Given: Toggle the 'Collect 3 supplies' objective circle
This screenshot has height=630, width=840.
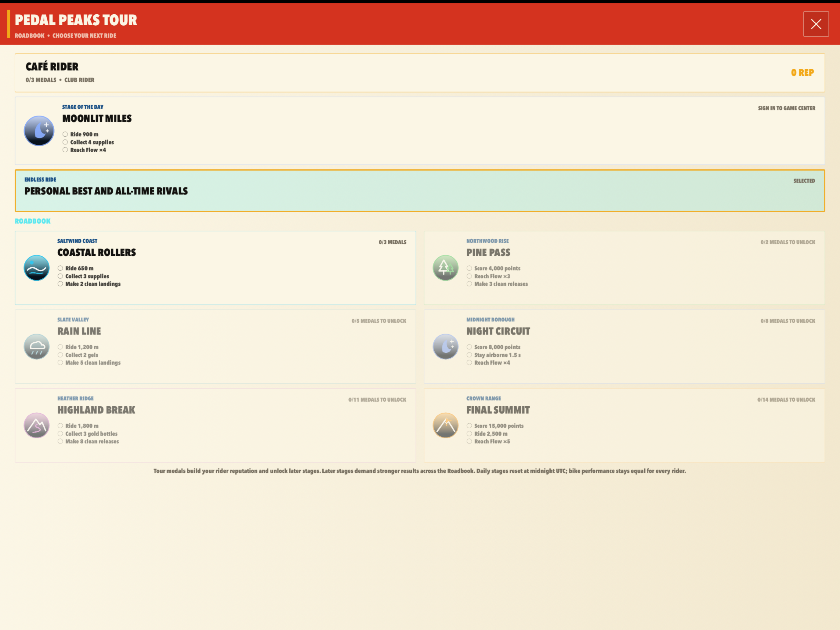Looking at the screenshot, I should tap(60, 276).
